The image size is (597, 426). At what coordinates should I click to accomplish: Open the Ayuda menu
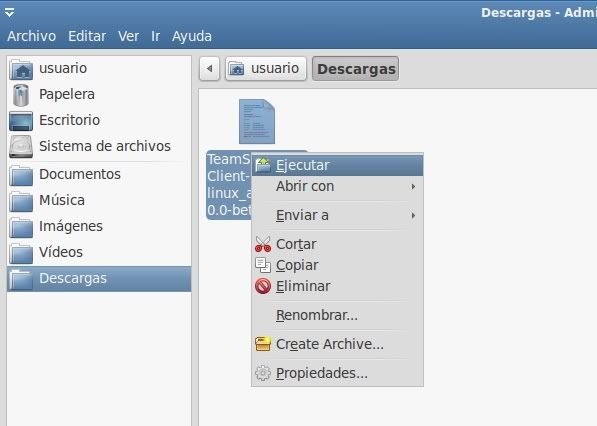point(192,36)
